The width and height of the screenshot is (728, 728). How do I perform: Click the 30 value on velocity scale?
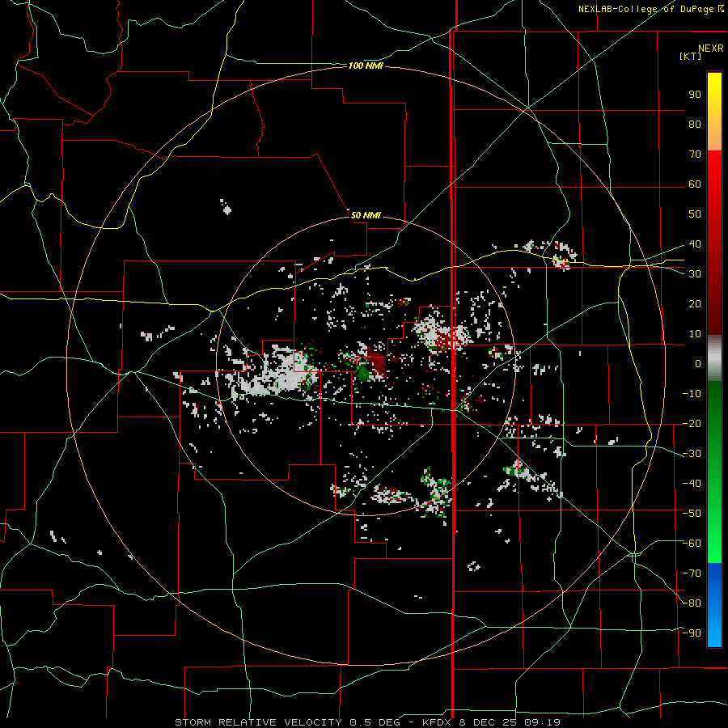695,274
